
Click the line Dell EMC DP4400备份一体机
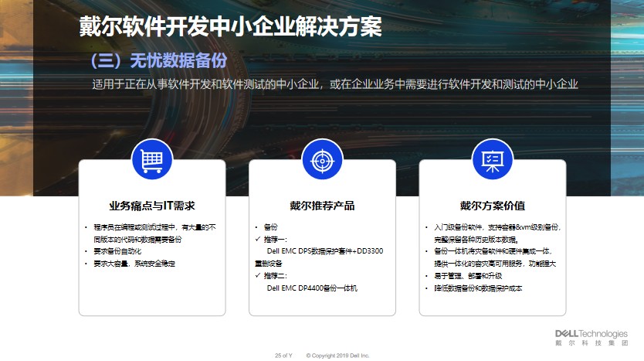point(312,288)
